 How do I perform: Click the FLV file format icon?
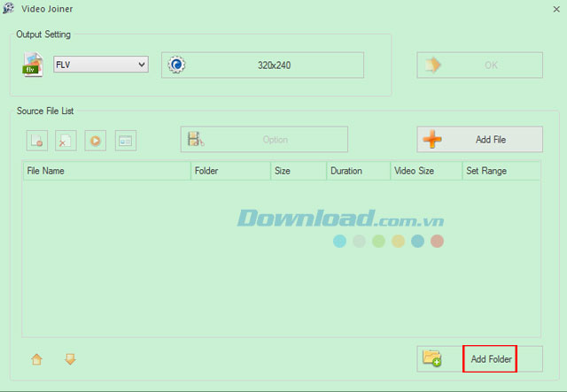pos(33,65)
